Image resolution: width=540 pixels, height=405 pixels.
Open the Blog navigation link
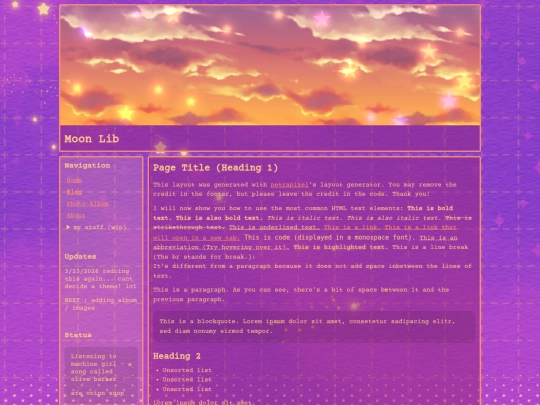(74, 192)
